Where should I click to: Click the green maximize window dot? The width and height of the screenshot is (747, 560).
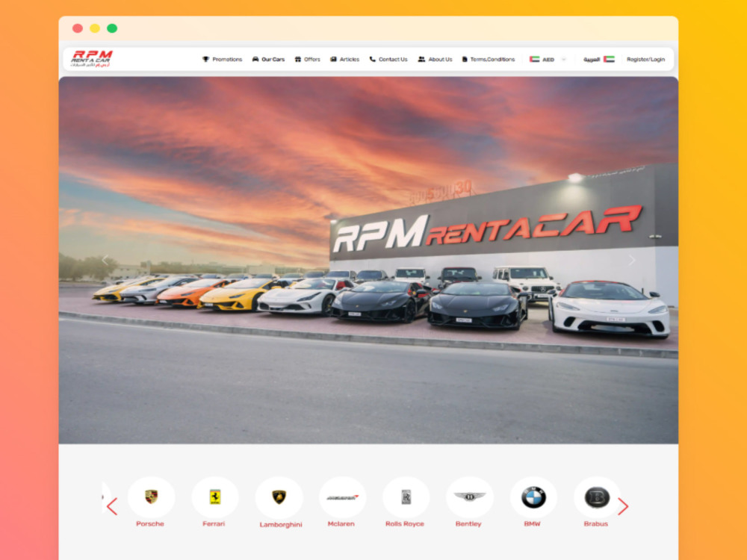tap(112, 28)
